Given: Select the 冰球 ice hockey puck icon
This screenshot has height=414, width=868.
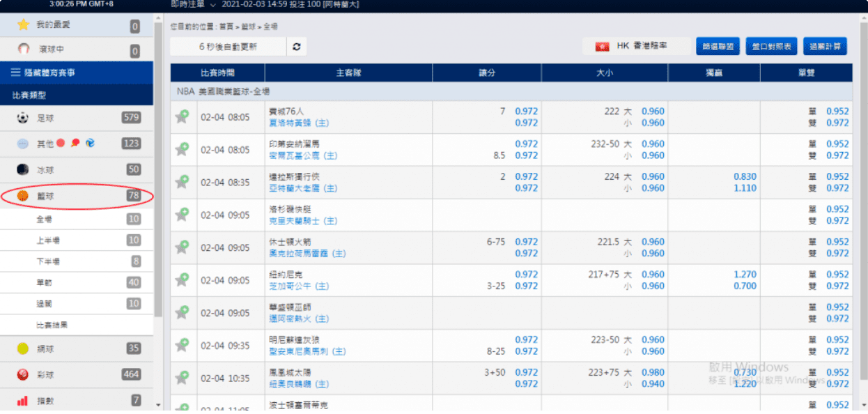Looking at the screenshot, I should pyautogui.click(x=23, y=170).
